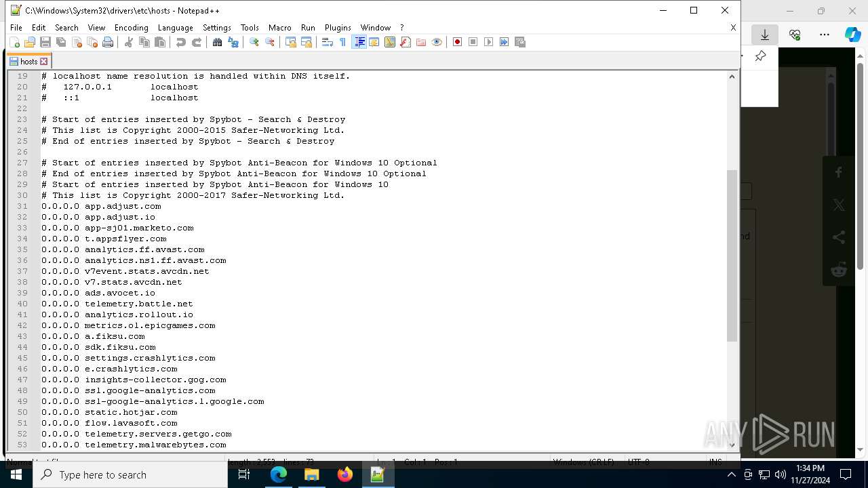
Task: Toggle synchronized horizontal scrolling
Action: 307,42
